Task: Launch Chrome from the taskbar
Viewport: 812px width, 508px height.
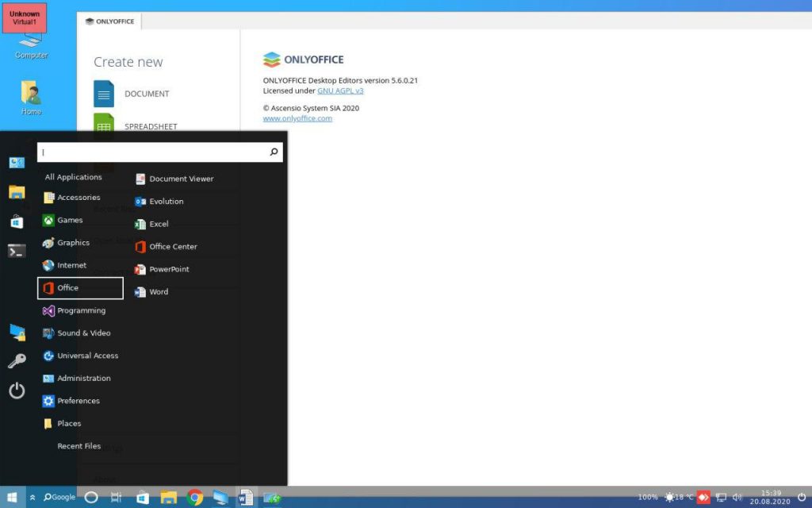Action: click(x=195, y=498)
